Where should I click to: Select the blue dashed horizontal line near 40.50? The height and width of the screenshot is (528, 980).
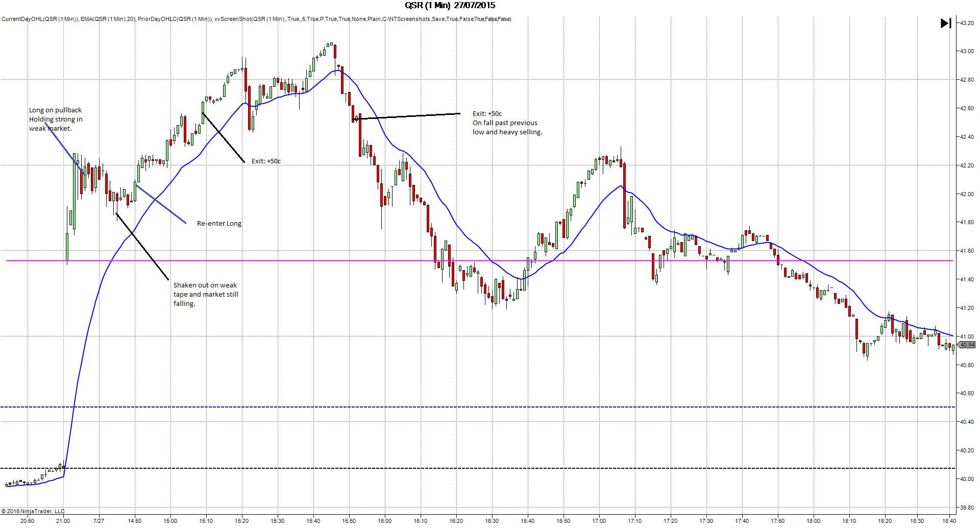click(x=478, y=407)
